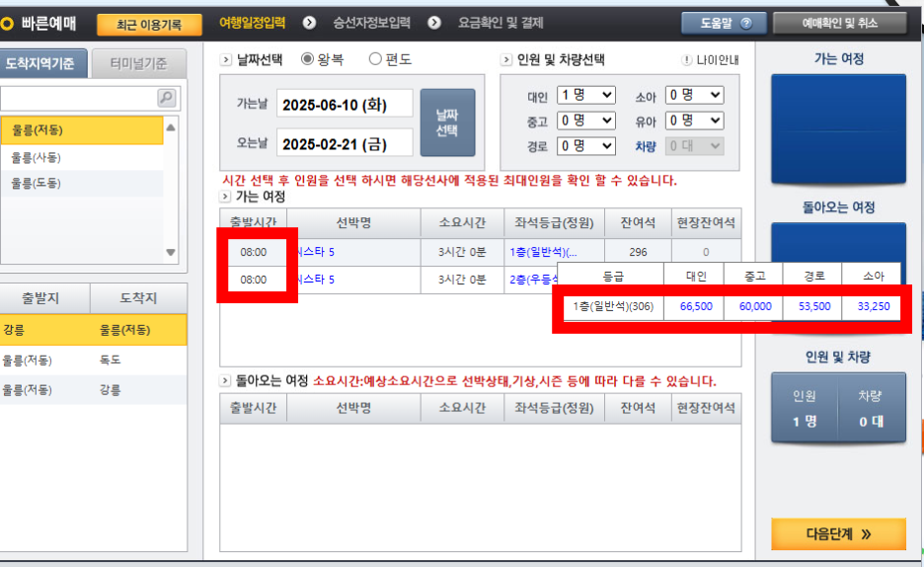Click 잔여석 column header in 가는 여정
The width and height of the screenshot is (924, 567).
pyautogui.click(x=638, y=222)
